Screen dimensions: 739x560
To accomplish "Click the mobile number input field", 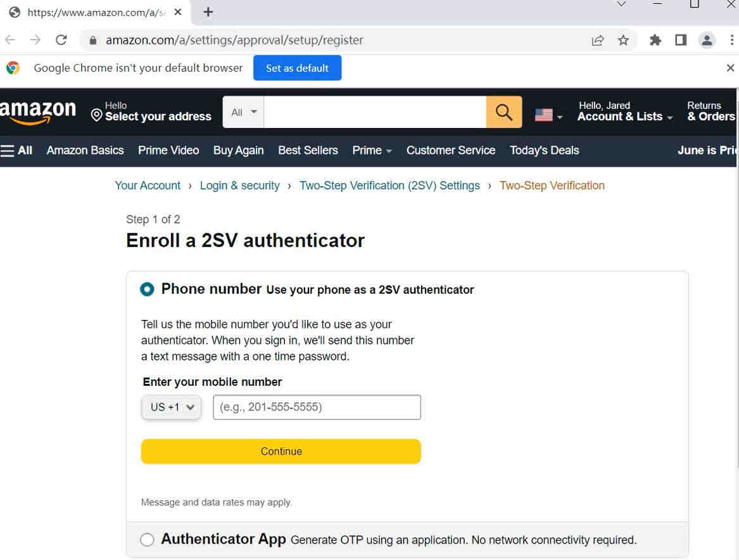I will [x=317, y=407].
